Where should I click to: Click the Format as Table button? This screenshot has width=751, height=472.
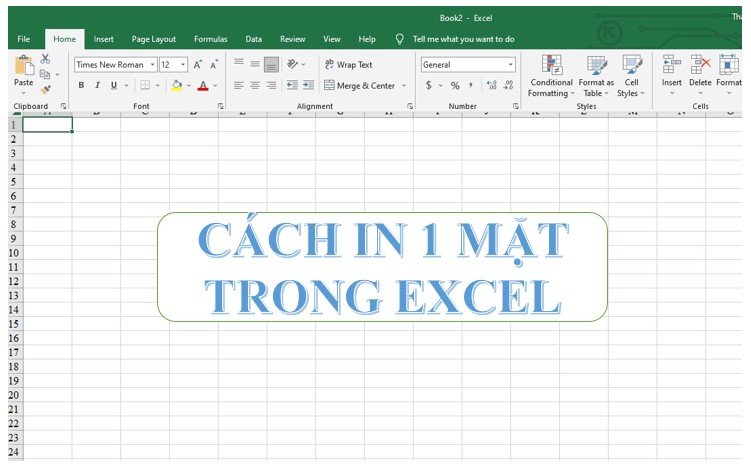[x=596, y=76]
